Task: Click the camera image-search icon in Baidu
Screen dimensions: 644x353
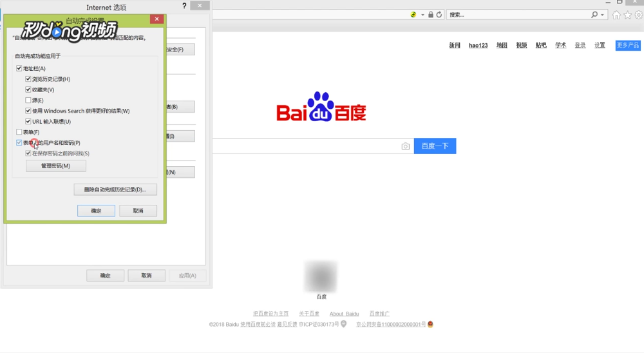Action: [x=405, y=146]
